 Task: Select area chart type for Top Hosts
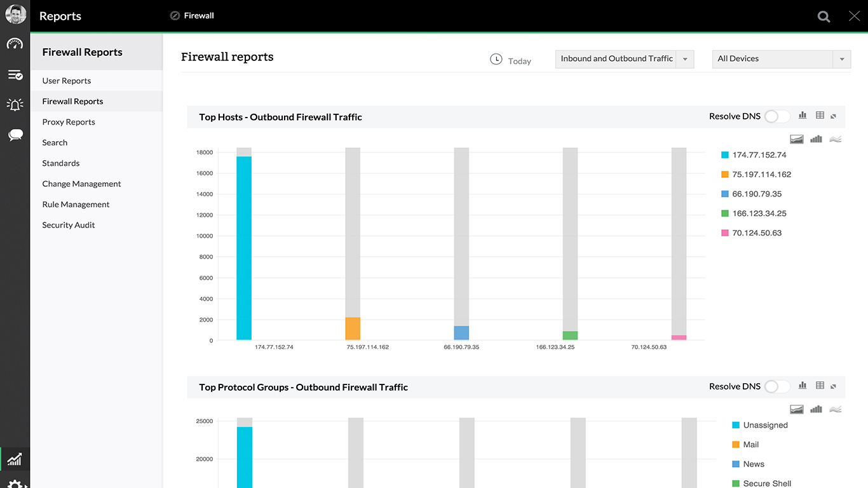click(x=797, y=139)
